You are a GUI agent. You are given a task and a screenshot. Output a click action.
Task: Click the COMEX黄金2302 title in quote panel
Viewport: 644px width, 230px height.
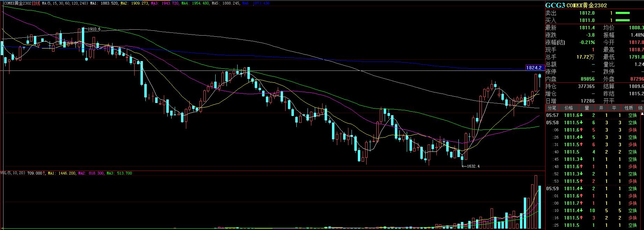tap(586, 5)
